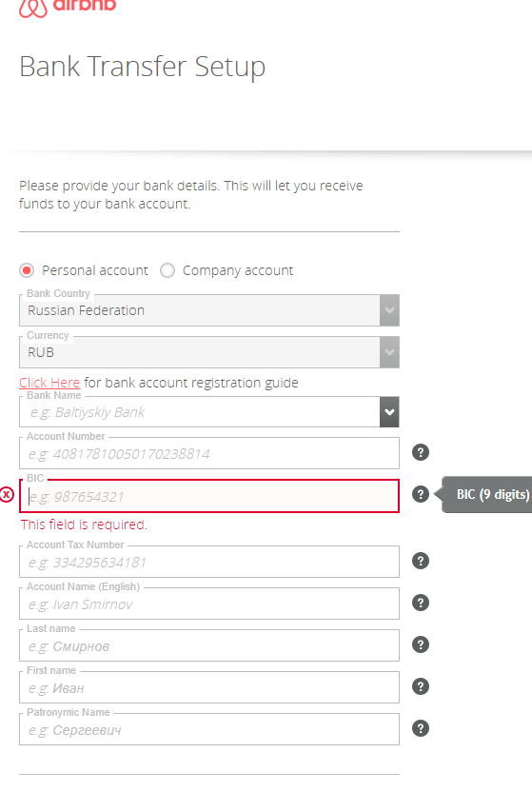This screenshot has width=532, height=792.
Task: Open the Currency dropdown showing RUB
Action: (x=209, y=352)
